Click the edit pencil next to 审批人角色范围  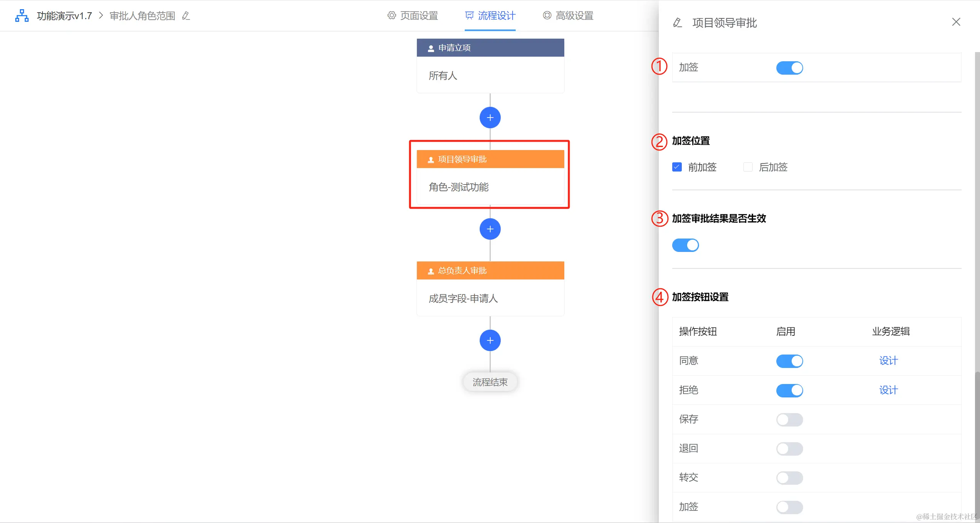(x=186, y=16)
